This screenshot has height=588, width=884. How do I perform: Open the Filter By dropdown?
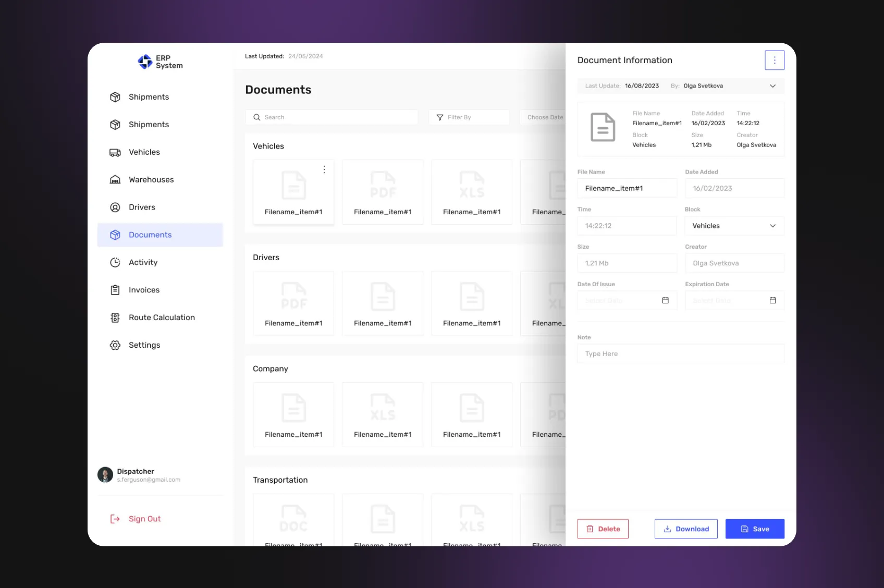coord(469,117)
